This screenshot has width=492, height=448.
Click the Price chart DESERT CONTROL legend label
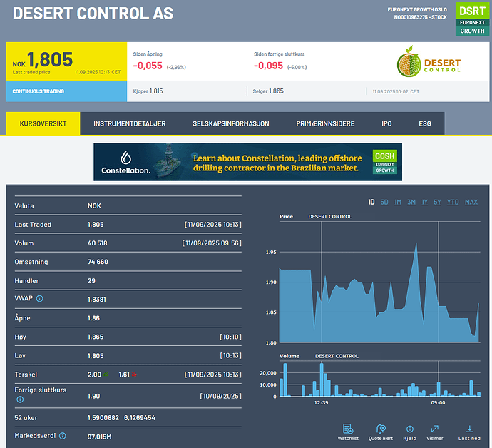coord(329,217)
